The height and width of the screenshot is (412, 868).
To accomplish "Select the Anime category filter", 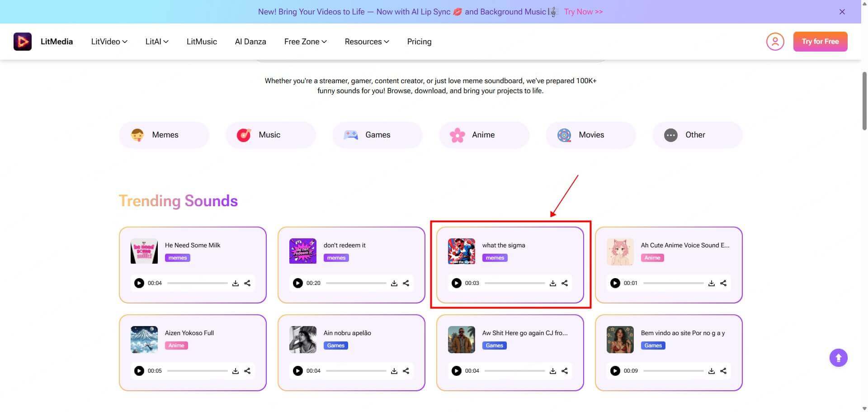I will [x=483, y=135].
